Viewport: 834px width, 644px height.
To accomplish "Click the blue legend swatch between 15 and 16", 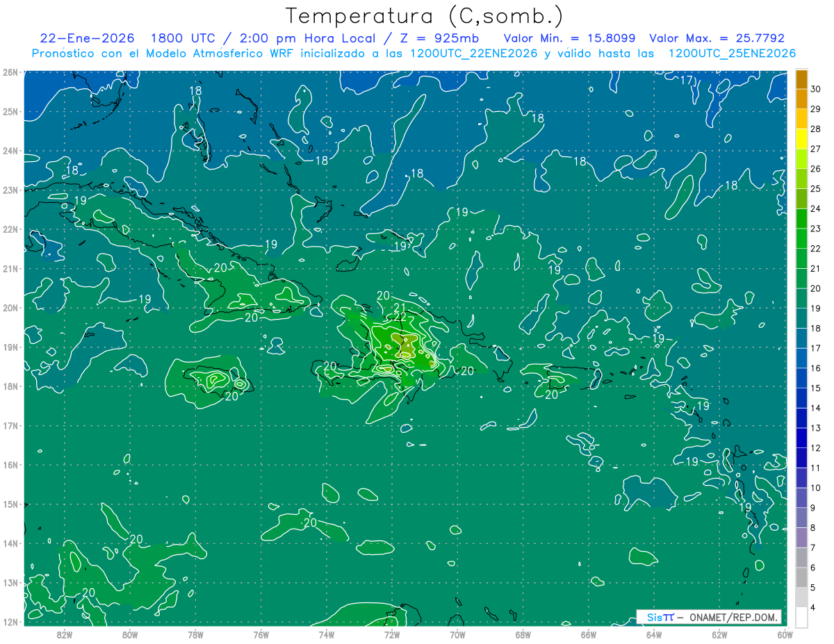I will click(801, 378).
